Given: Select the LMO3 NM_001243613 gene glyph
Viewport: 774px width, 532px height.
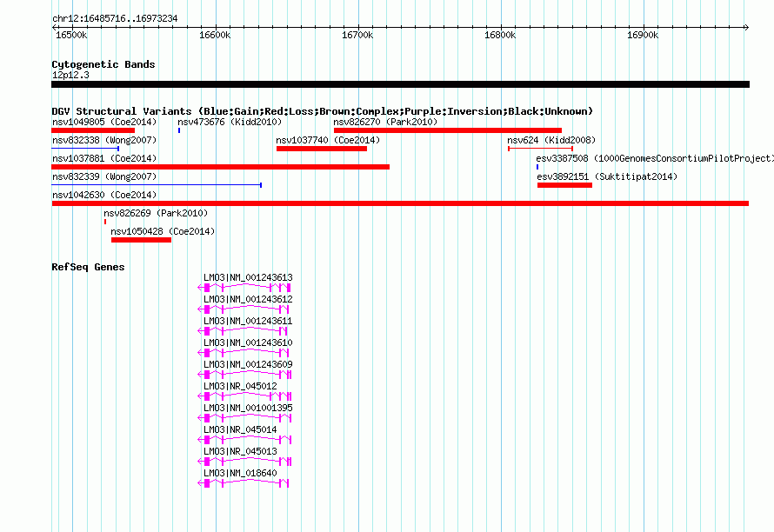Looking at the screenshot, I should (244, 288).
